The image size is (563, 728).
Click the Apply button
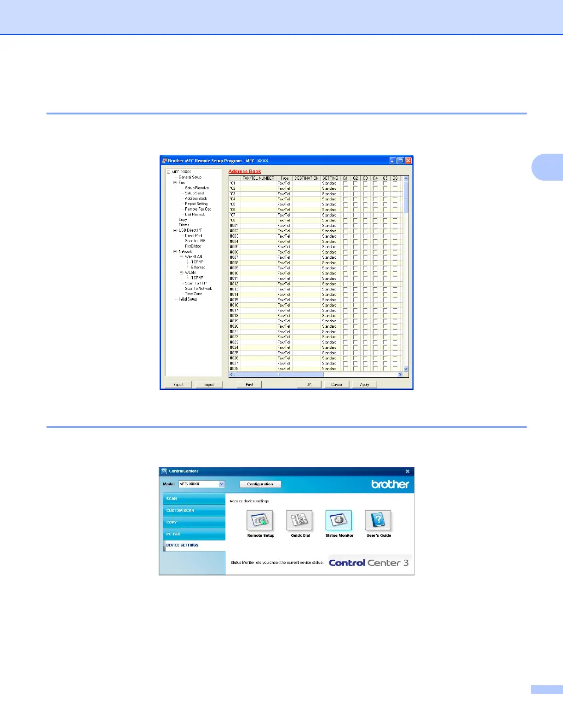coord(365,385)
